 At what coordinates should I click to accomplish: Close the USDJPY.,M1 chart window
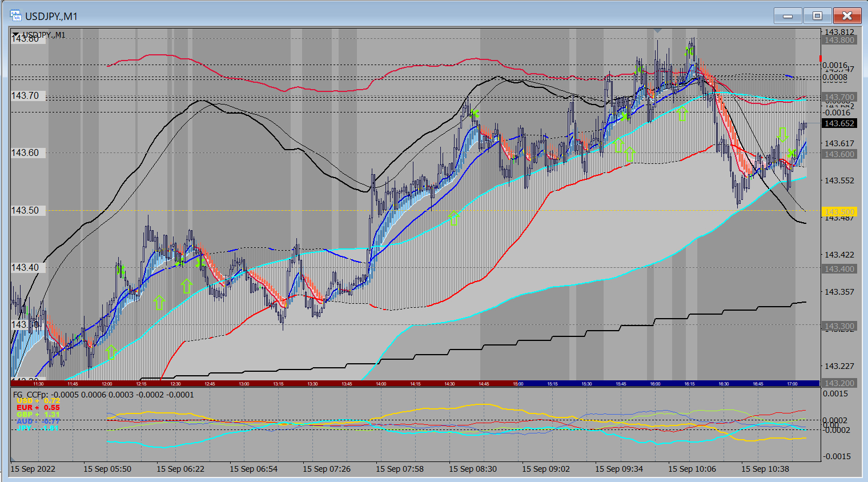pos(847,16)
